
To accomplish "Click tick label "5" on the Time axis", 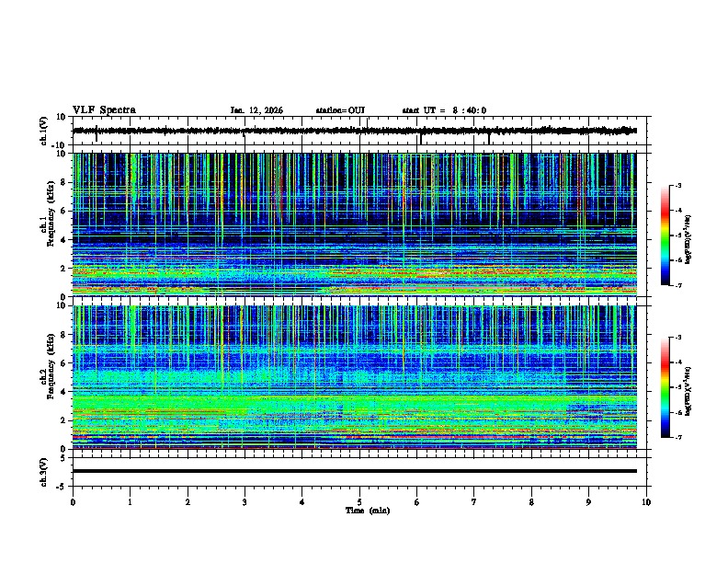I will (x=359, y=502).
